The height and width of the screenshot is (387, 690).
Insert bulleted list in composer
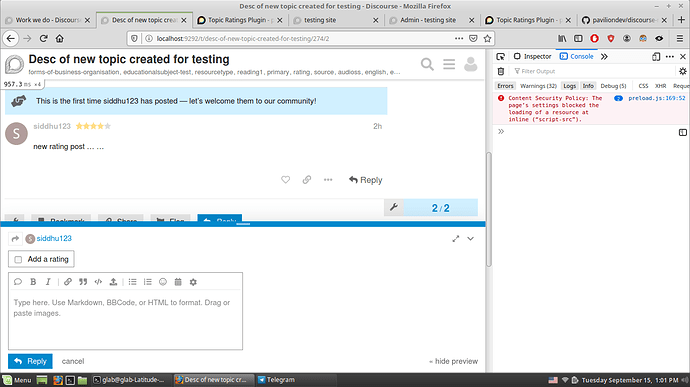(132, 282)
